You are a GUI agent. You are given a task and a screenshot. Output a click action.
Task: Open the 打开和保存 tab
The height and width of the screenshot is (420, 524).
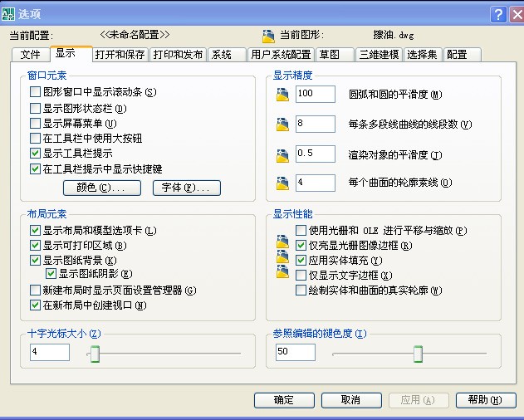pyautogui.click(x=120, y=55)
